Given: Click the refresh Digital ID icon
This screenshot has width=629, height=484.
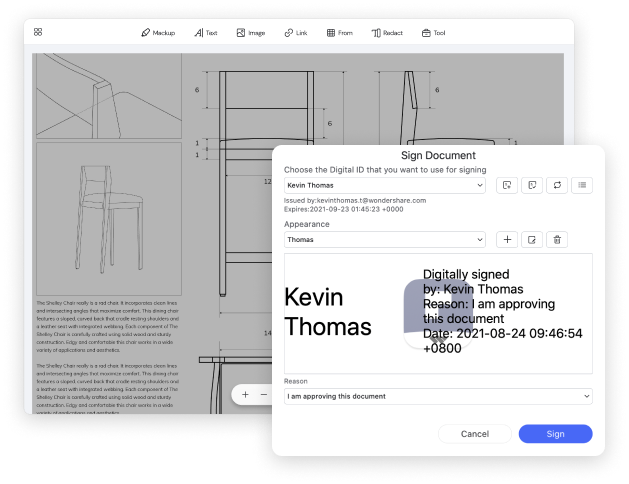Looking at the screenshot, I should click(x=557, y=185).
